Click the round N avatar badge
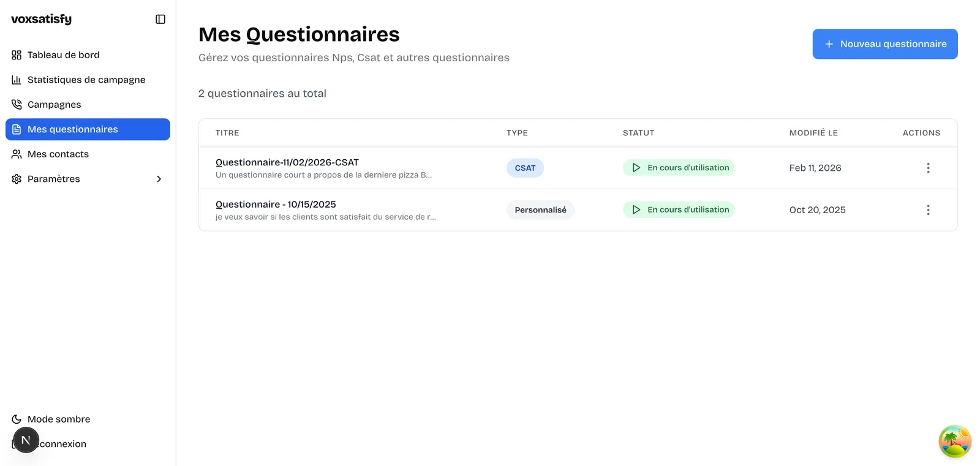Screen dimensions: 980x466 point(26,440)
